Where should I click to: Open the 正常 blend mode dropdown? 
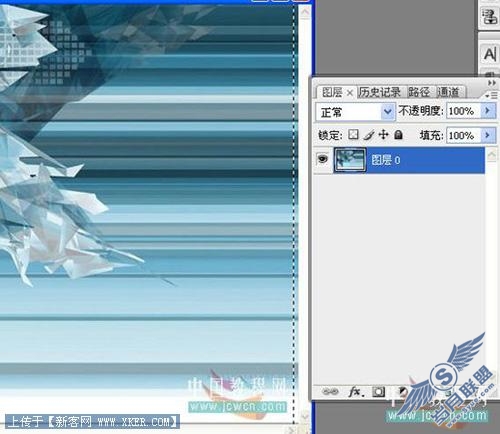[x=355, y=112]
